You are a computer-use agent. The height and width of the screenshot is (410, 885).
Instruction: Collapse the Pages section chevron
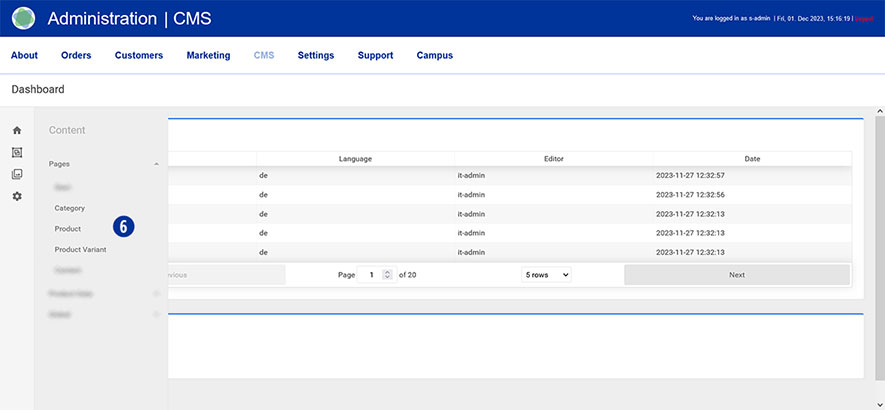156,163
